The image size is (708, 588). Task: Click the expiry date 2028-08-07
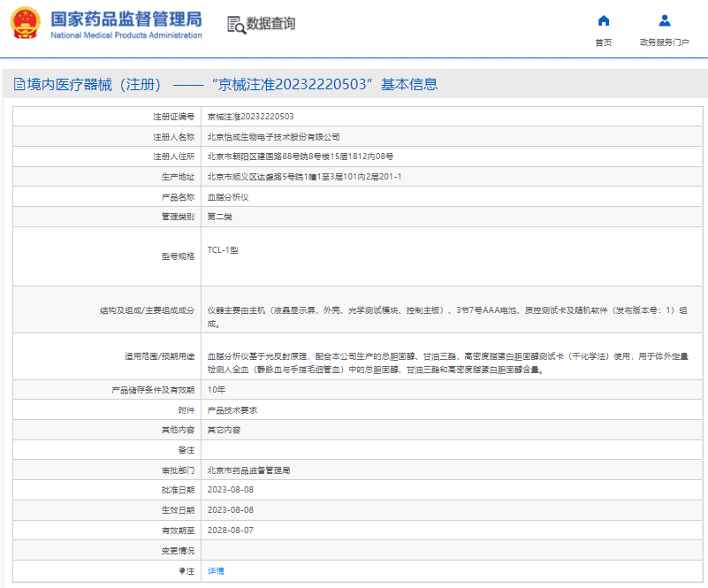(231, 531)
